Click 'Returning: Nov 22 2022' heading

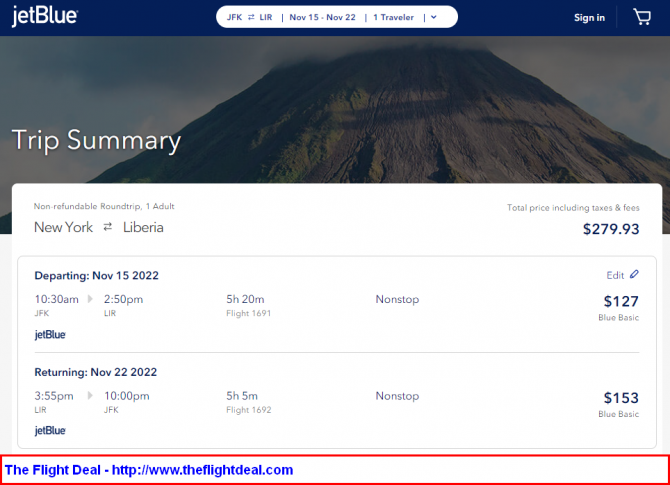(96, 372)
